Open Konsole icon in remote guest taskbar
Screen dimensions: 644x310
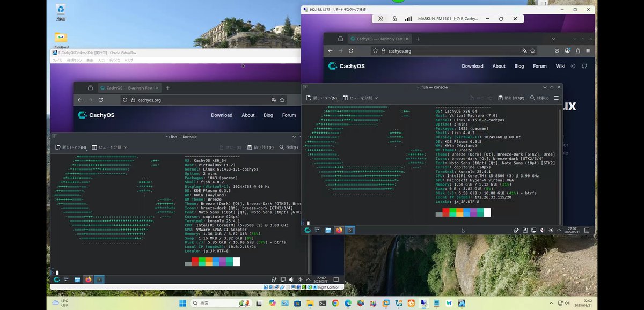(349, 230)
